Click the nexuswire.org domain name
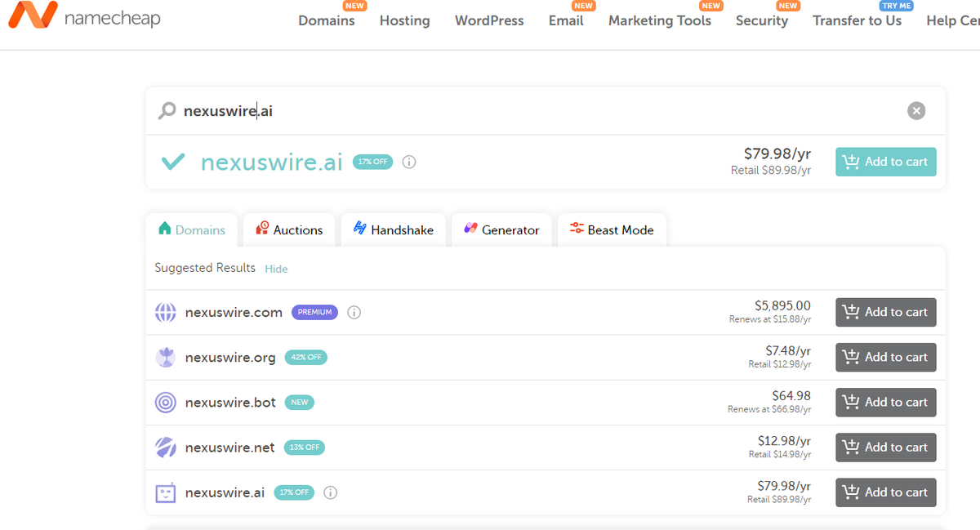Screen dimensions: 980x530 pyautogui.click(x=230, y=357)
